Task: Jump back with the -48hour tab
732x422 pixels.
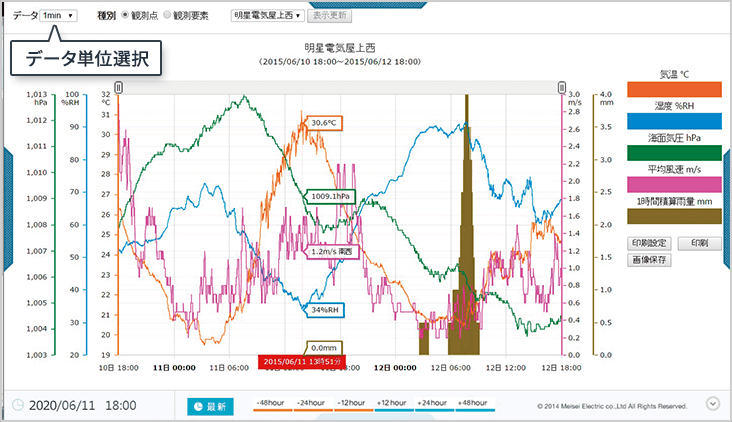Action: tap(269, 404)
